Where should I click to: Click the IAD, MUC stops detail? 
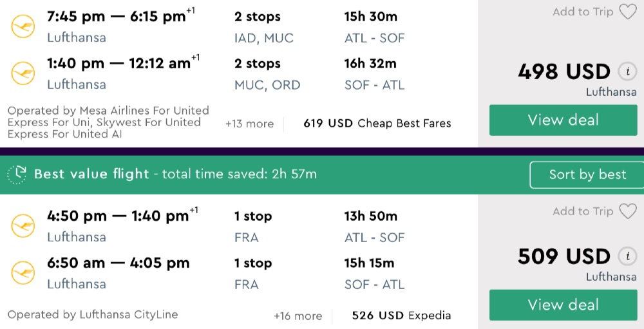click(x=264, y=38)
